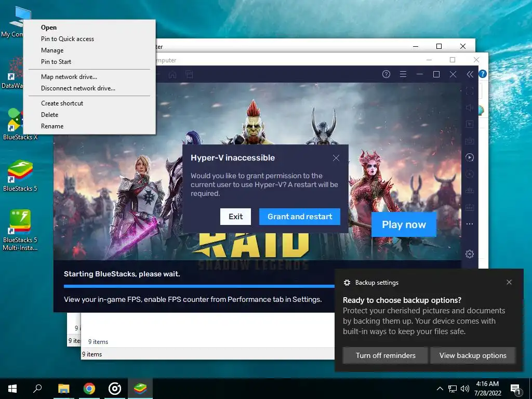
Task: Open BlueStacks help question mark icon
Action: click(x=386, y=74)
